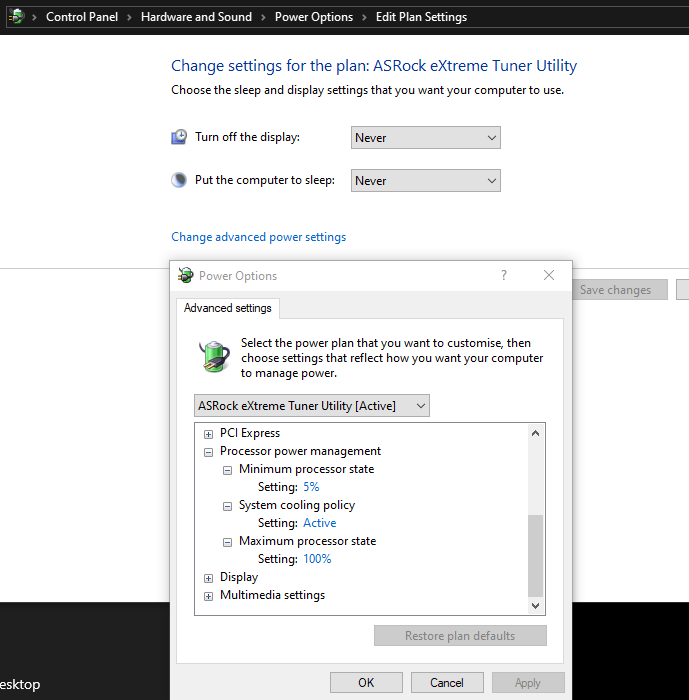Click the 5% minimum processor state value

[311, 487]
